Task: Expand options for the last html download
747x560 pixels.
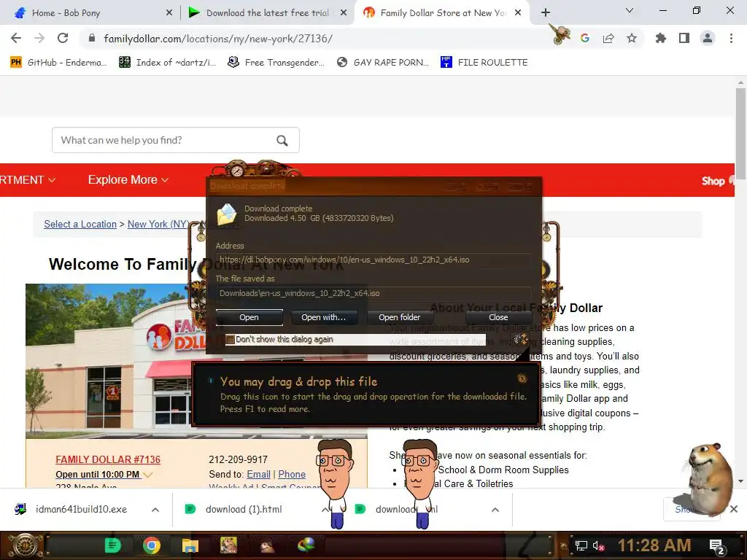Action: coord(495,510)
